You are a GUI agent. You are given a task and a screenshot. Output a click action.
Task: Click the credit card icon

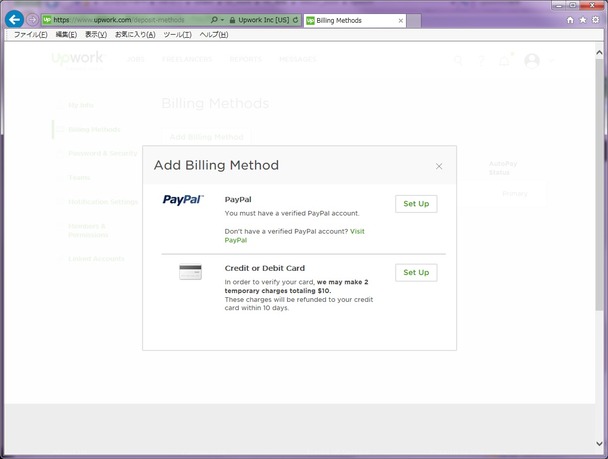pos(190,272)
